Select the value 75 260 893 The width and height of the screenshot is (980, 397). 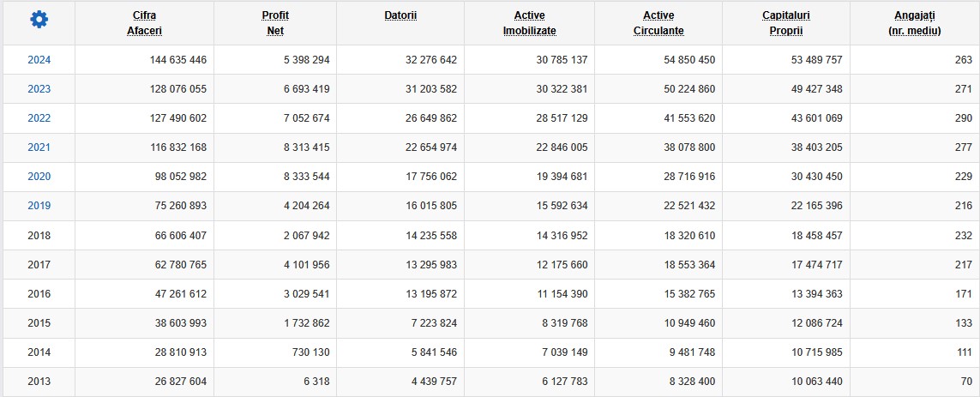click(181, 206)
